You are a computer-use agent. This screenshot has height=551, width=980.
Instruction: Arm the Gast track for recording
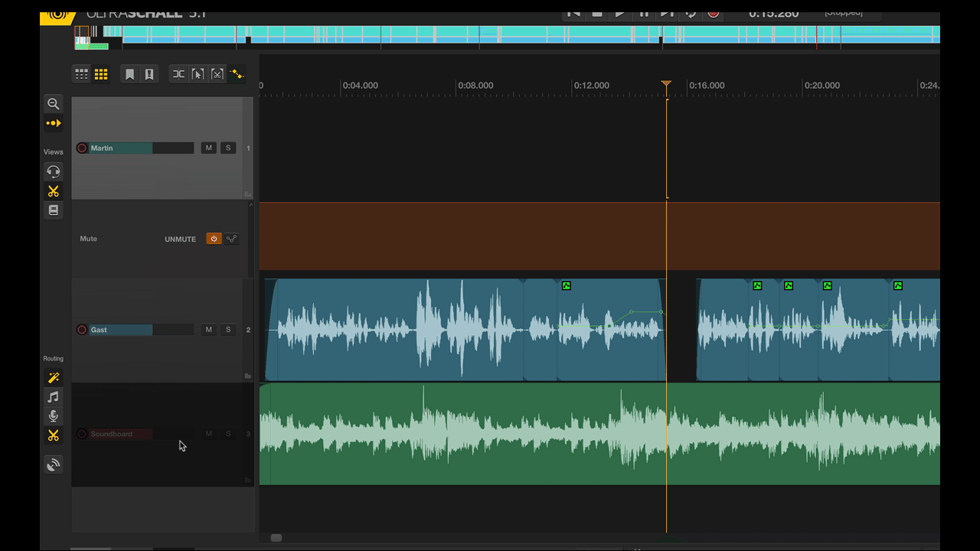pos(82,330)
